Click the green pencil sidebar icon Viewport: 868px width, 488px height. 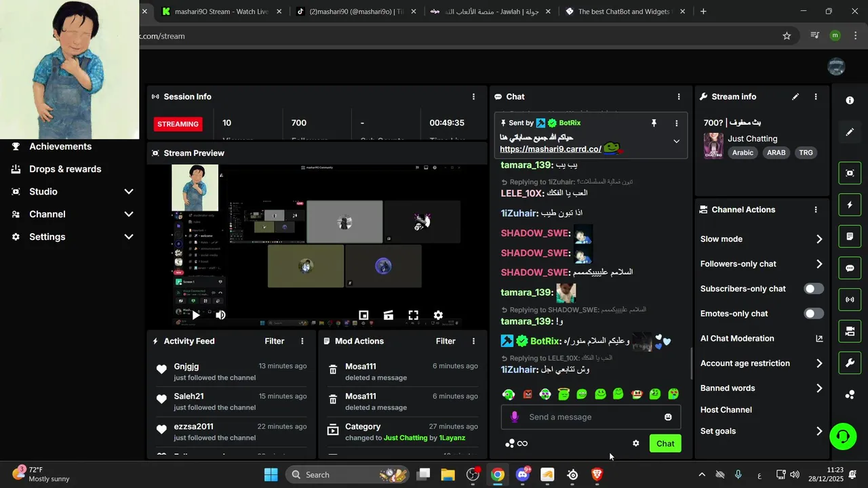(x=850, y=132)
